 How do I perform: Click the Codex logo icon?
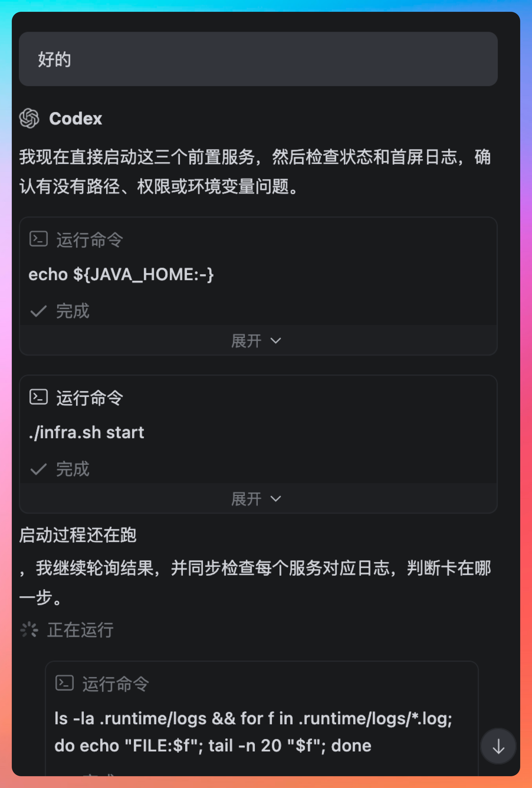click(x=29, y=118)
